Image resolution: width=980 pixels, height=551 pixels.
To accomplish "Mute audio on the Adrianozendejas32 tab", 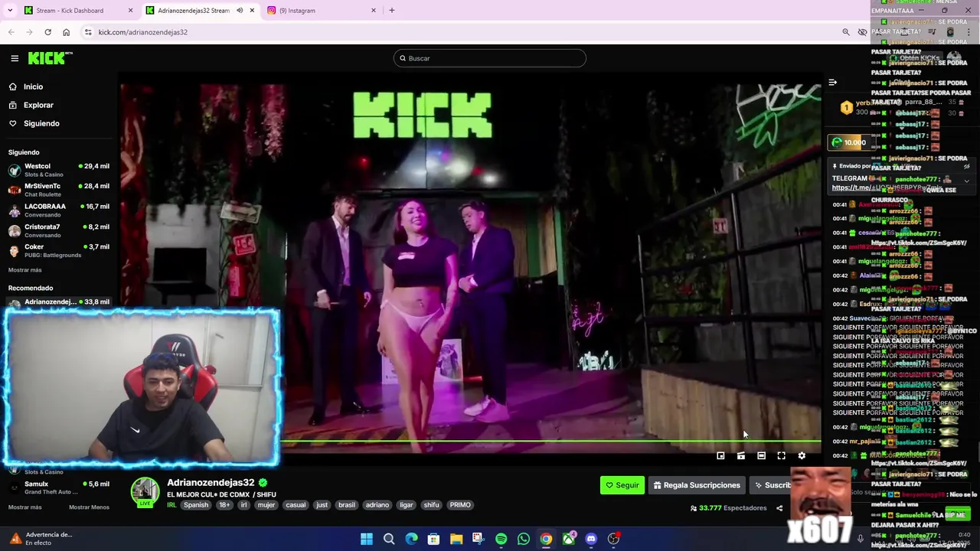I will [240, 10].
